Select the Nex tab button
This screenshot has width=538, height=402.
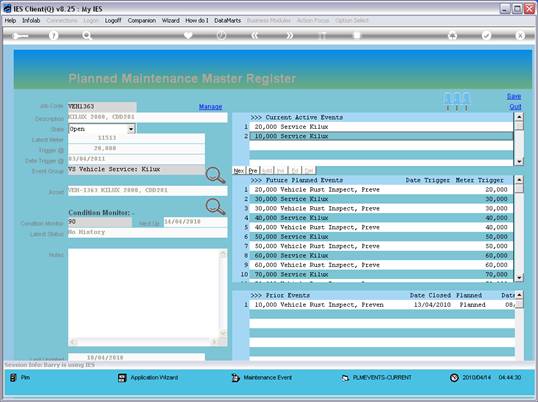click(x=239, y=170)
